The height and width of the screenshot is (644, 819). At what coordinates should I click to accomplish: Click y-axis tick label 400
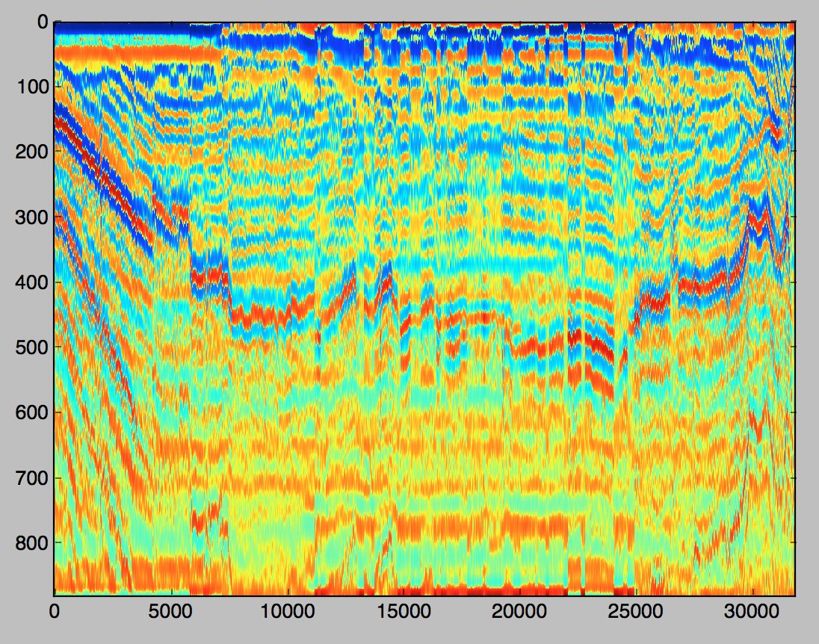point(32,282)
